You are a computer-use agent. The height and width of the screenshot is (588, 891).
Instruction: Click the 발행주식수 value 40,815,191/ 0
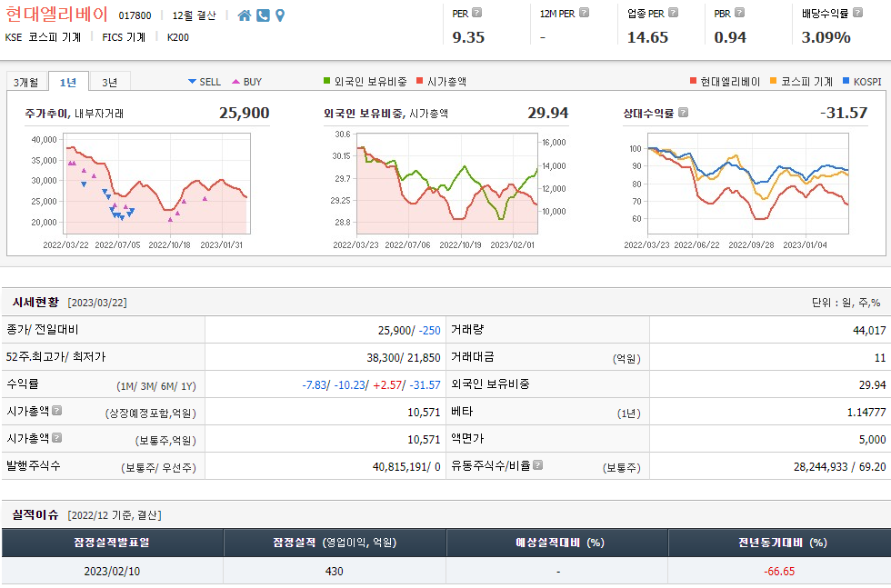click(406, 466)
